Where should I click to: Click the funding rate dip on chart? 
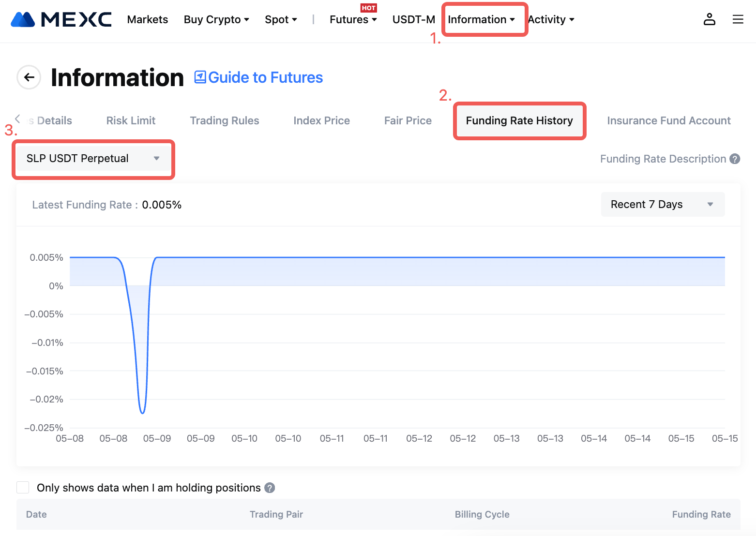pyautogui.click(x=142, y=412)
